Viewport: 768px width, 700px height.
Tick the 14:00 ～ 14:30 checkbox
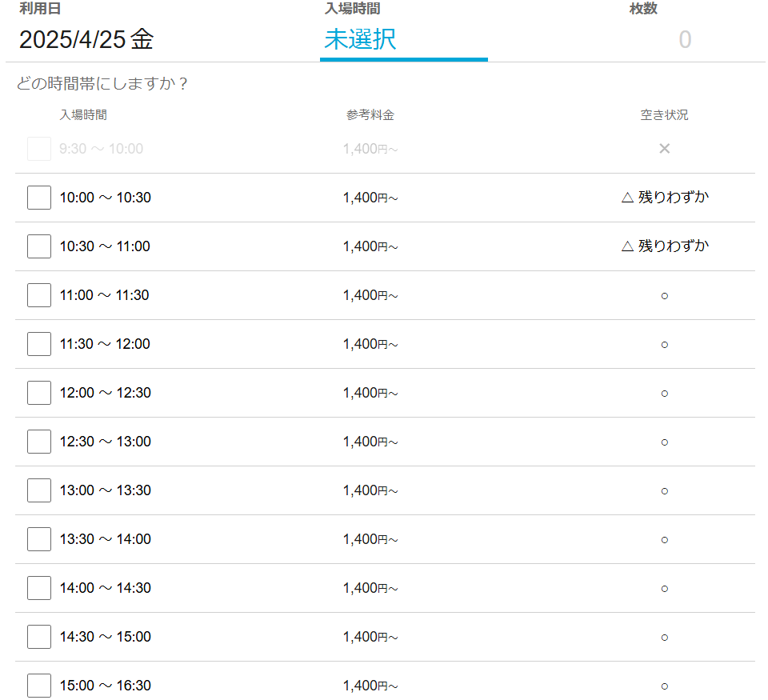39,588
